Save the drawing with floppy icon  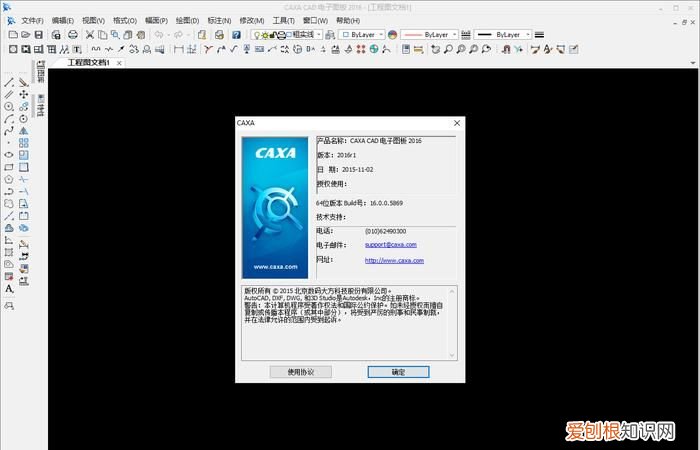pos(39,34)
